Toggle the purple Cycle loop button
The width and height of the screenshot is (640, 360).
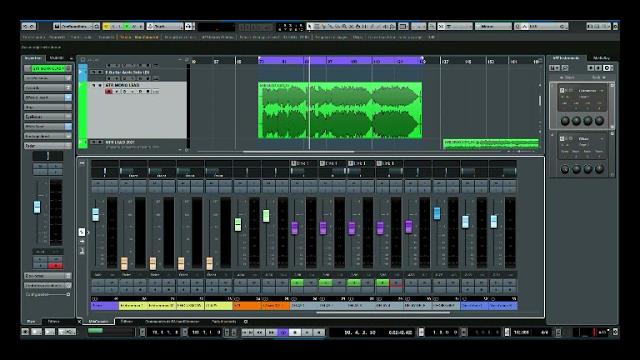tap(282, 333)
